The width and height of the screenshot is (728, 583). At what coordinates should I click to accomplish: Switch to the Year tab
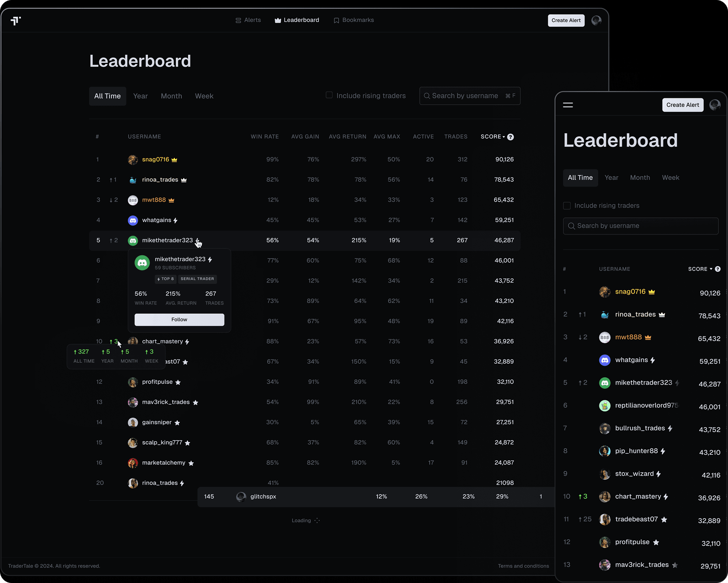[140, 96]
